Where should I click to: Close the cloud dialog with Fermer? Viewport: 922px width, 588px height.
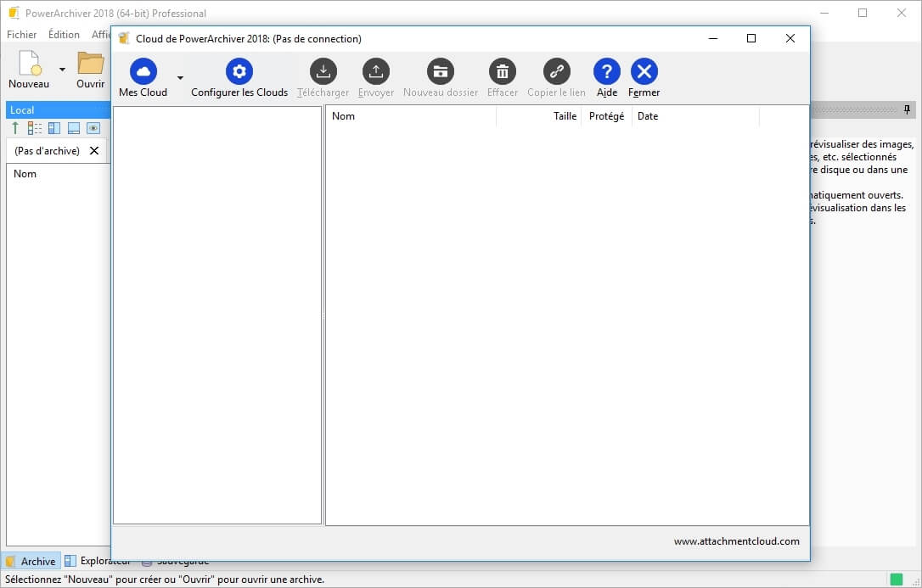pos(644,71)
